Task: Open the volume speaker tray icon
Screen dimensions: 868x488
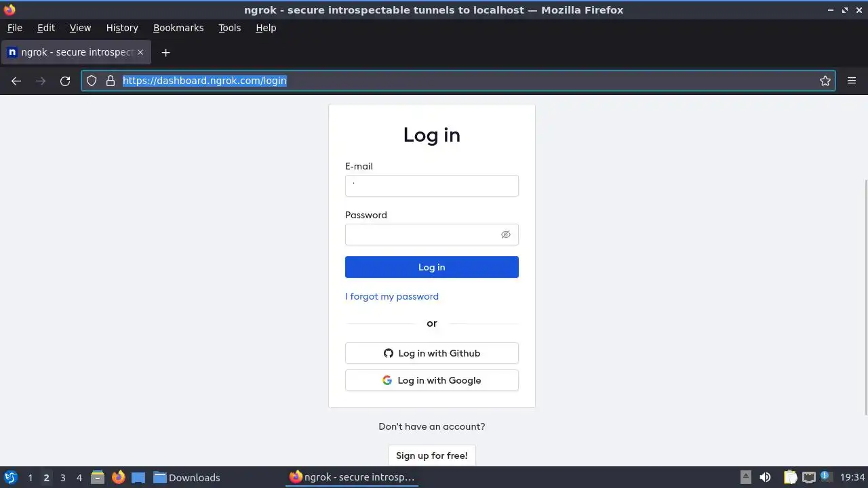Action: click(x=765, y=477)
